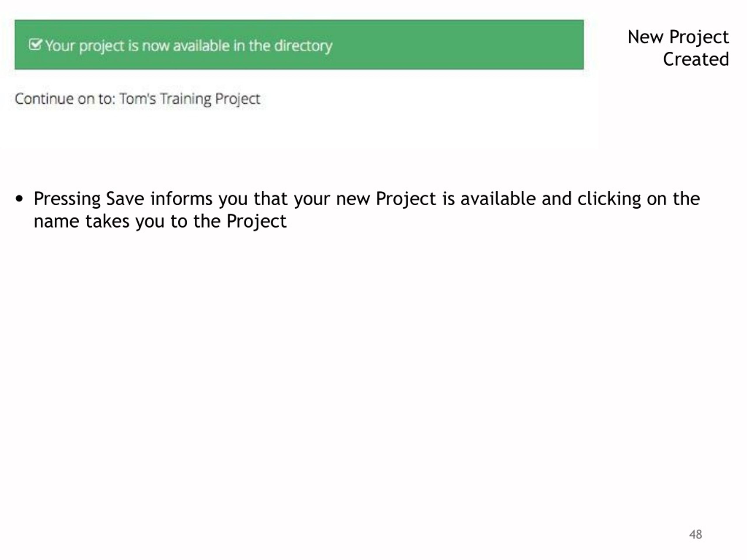Click 'name takes you to the Project' line

click(160, 221)
